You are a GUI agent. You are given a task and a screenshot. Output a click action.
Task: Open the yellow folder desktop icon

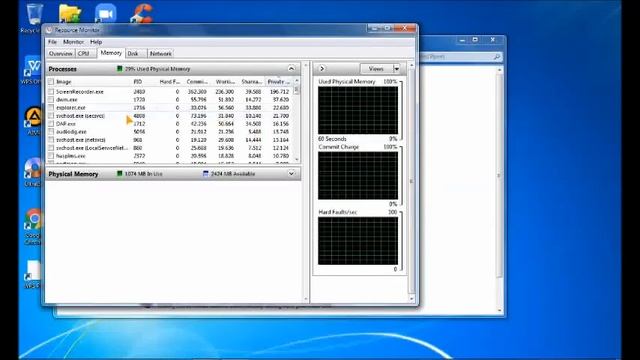(70, 13)
